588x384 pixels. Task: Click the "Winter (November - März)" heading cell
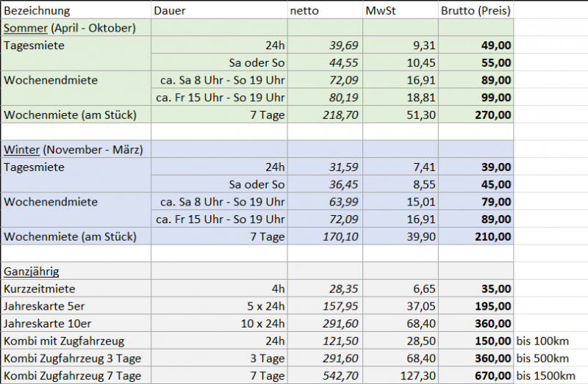73,150
